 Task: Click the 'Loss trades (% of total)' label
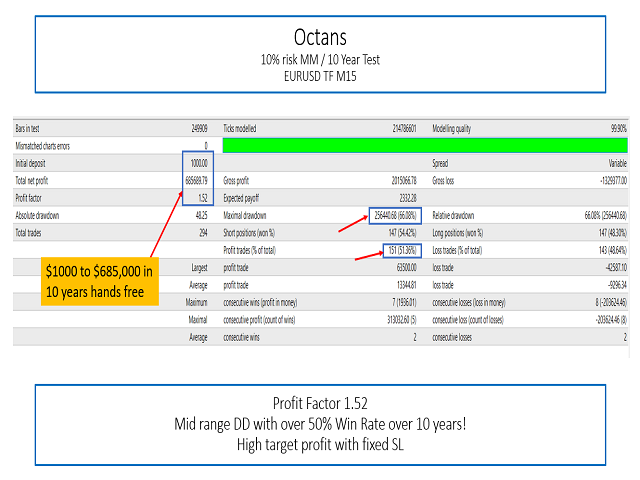tap(457, 250)
